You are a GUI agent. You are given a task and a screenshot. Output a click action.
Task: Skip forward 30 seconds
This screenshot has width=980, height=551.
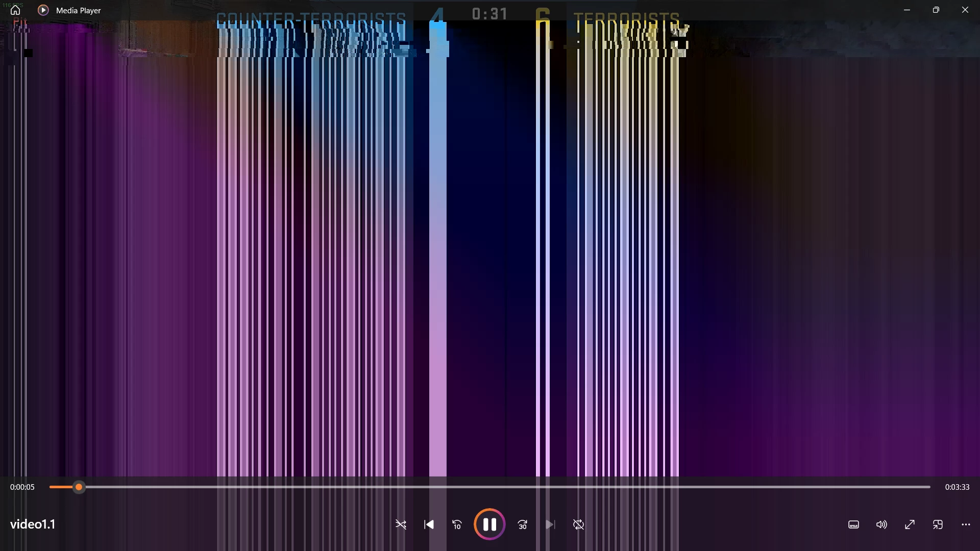coord(522,524)
